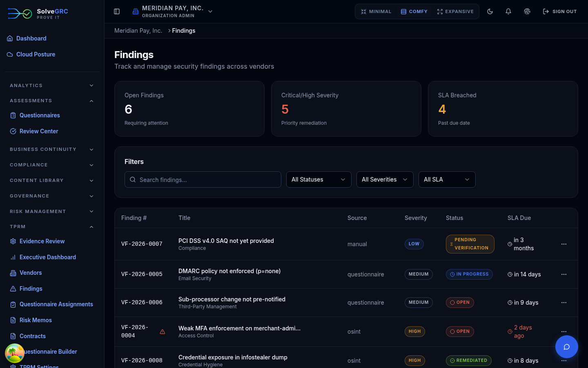Click the Sign Out button

559,11
